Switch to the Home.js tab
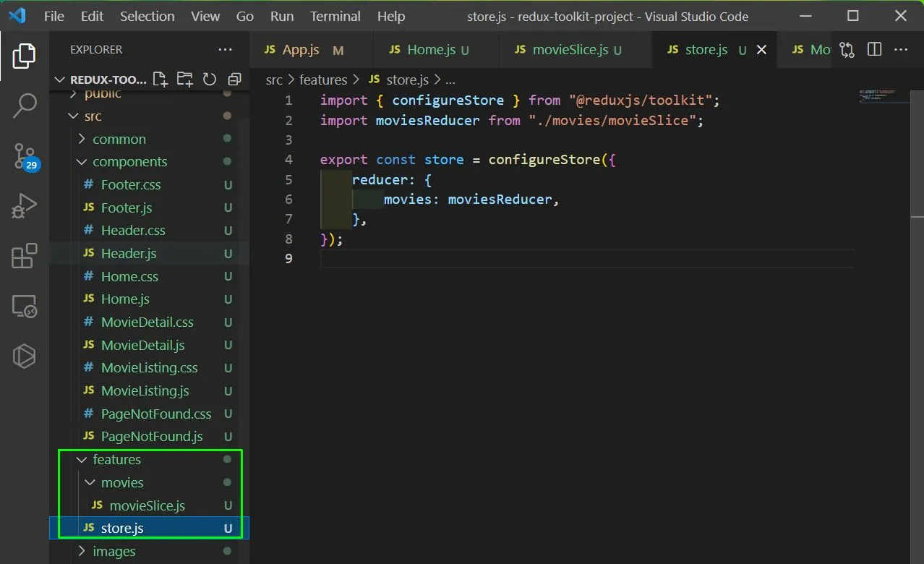 coord(437,50)
